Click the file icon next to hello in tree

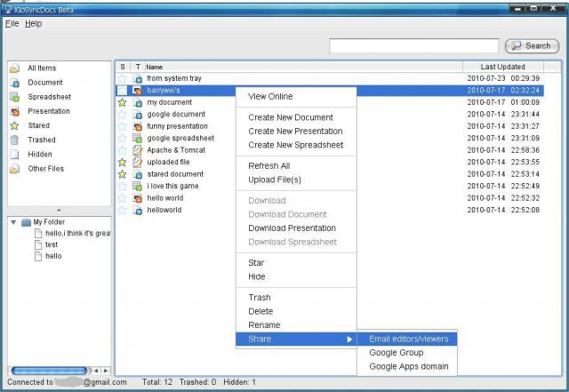tap(38, 256)
